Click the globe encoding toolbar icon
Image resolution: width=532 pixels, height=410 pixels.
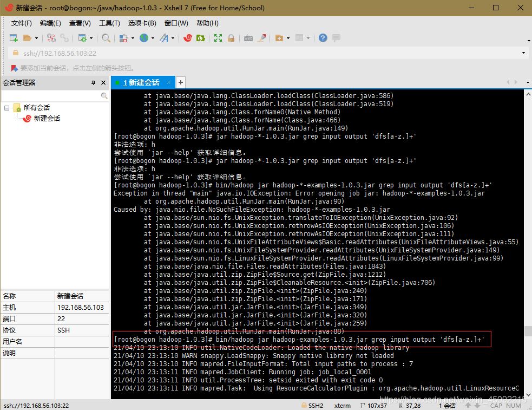(144, 38)
